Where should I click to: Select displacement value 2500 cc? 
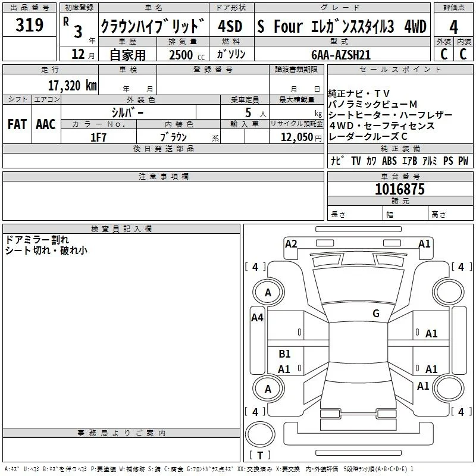click(x=187, y=55)
